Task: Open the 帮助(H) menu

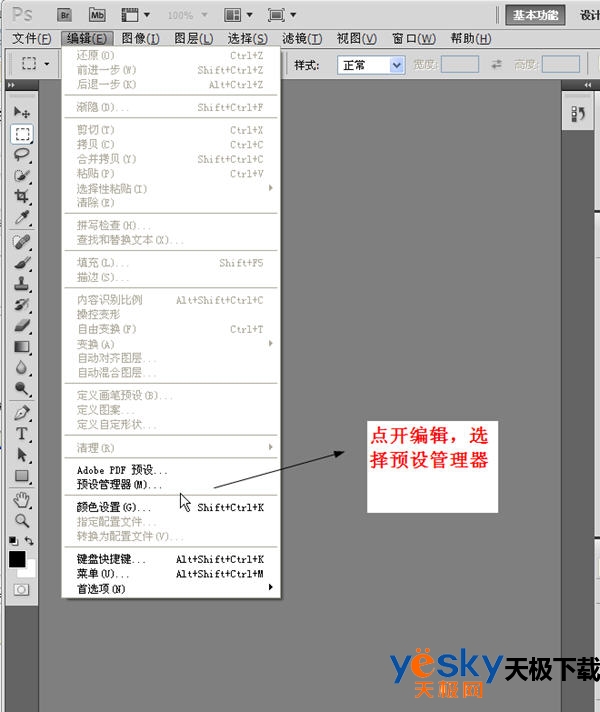Action: 471,39
